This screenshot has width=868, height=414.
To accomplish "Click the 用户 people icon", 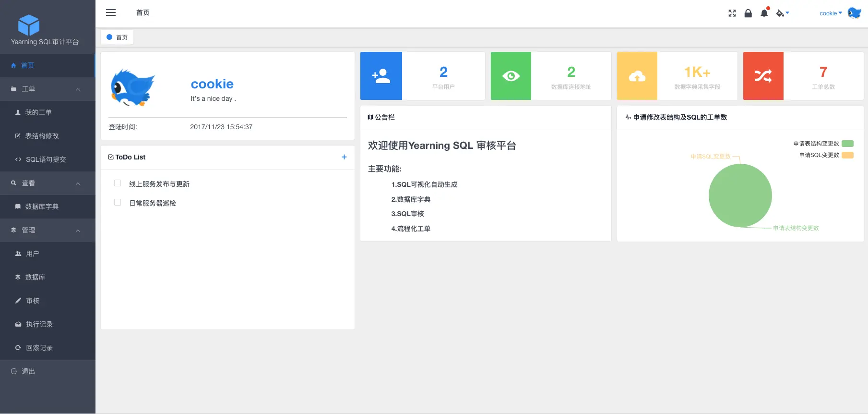I will click(x=18, y=254).
